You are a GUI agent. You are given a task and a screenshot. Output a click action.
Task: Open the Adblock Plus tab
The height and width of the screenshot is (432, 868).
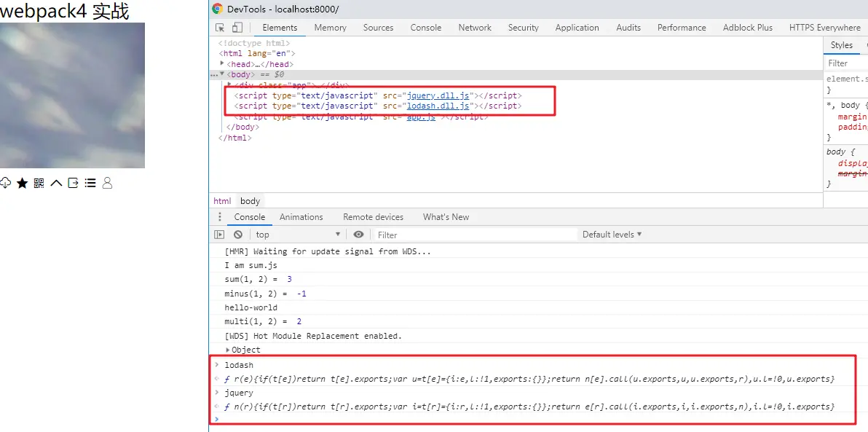point(747,28)
